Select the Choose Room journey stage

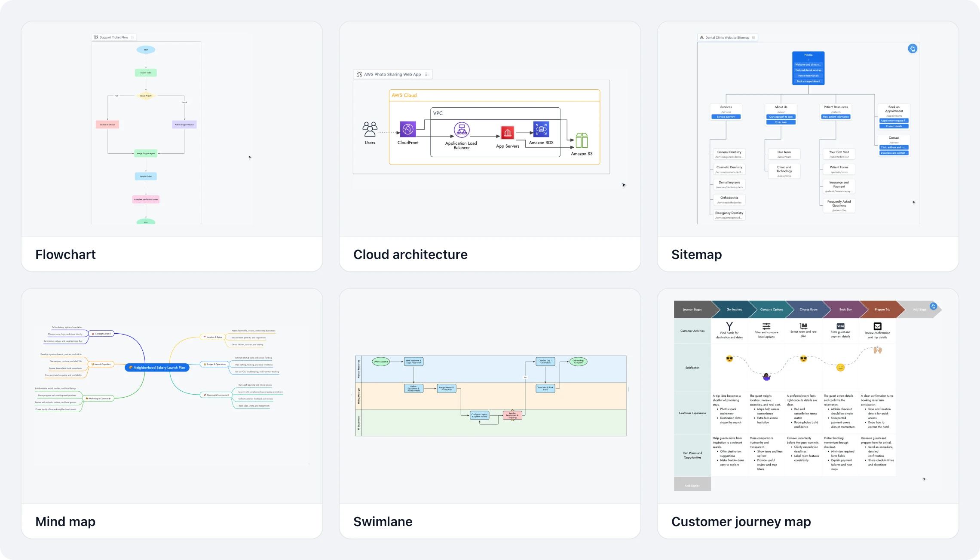point(808,310)
